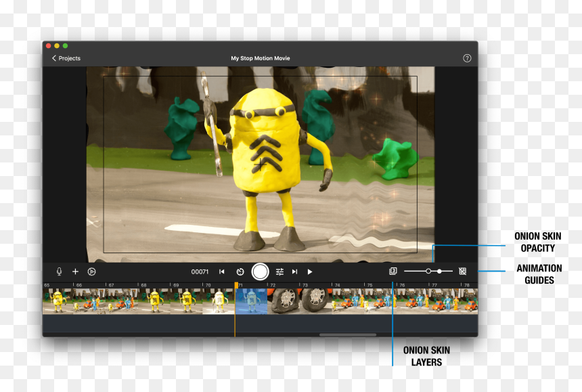Click the plus add media icon
582x392 pixels.
(x=75, y=271)
